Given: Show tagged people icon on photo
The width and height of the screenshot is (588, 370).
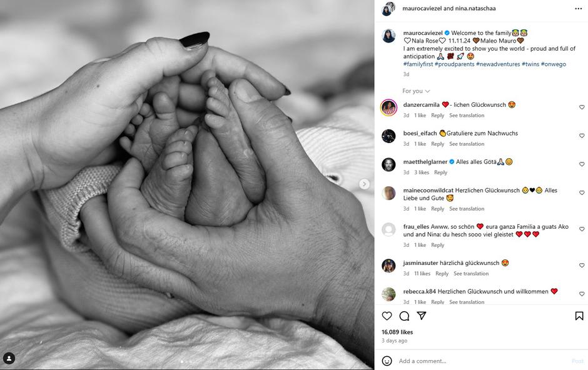Looking at the screenshot, I should pyautogui.click(x=9, y=358).
